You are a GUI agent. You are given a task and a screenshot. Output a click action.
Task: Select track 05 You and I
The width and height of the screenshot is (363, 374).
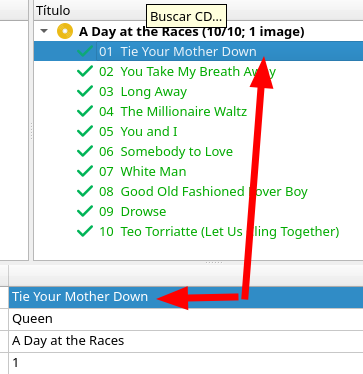198,131
